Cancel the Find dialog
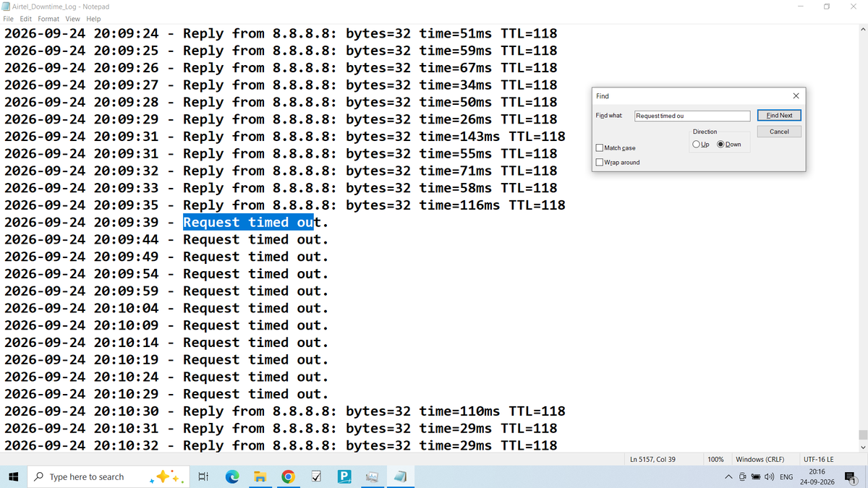 click(x=779, y=132)
